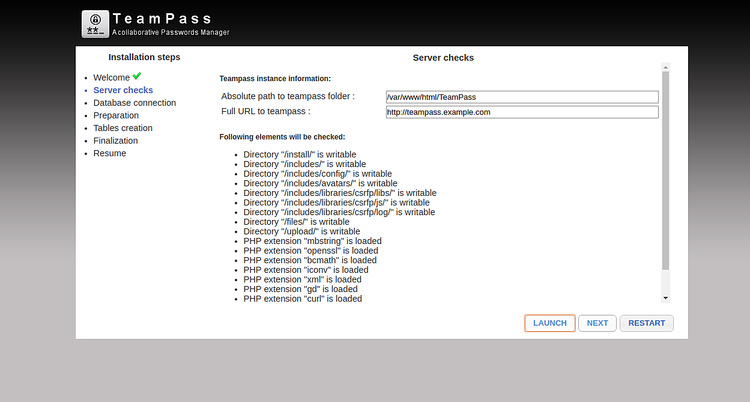The width and height of the screenshot is (750, 402).
Task: Click the scrollbar down arrow
Action: 665,297
